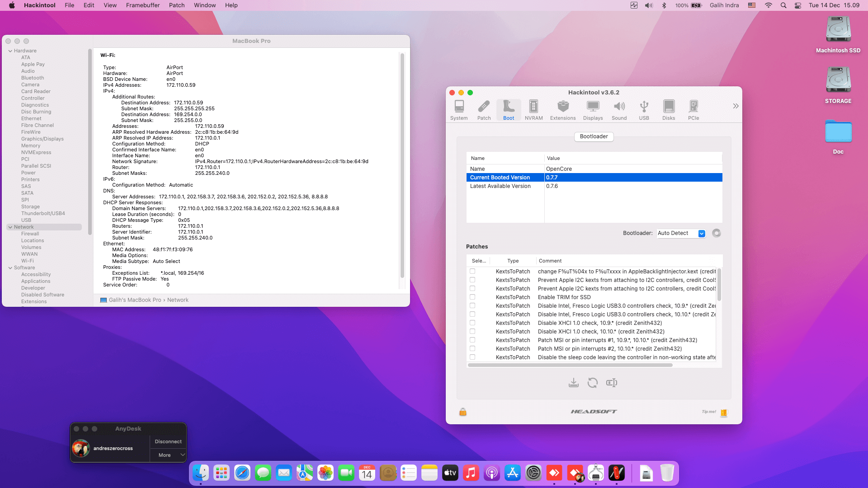Open Finder from the Dock

201,473
